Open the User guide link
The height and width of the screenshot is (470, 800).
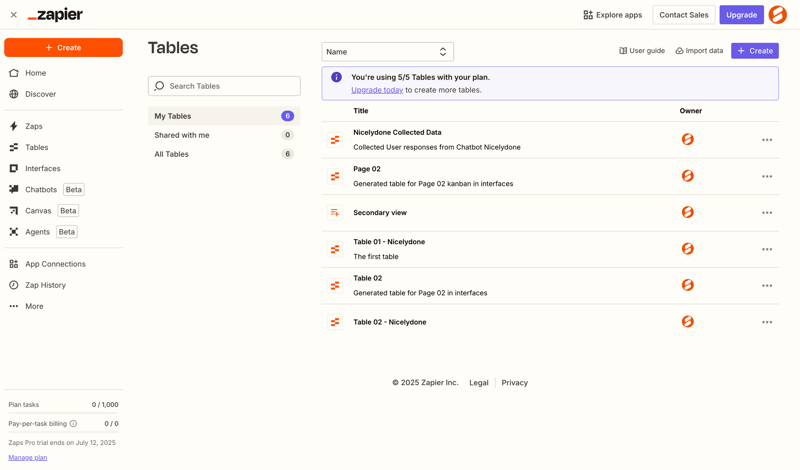(x=642, y=51)
